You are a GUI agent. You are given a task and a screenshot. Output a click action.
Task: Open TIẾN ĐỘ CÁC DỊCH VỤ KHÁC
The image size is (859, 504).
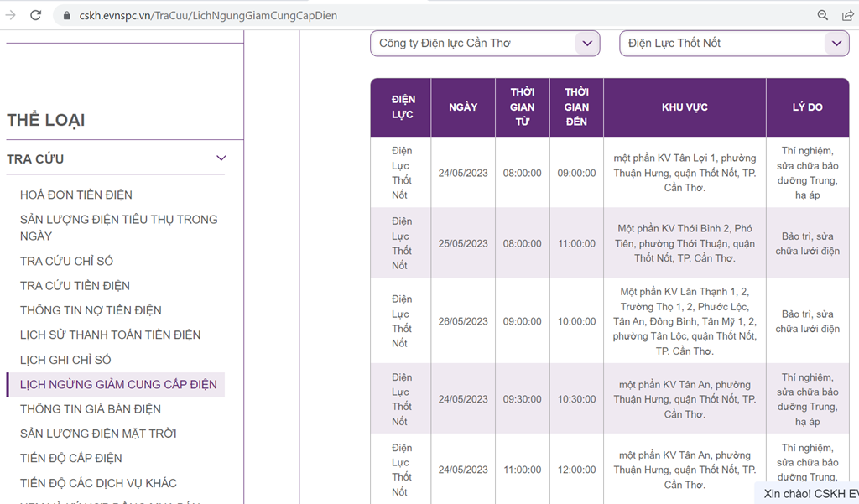(99, 483)
